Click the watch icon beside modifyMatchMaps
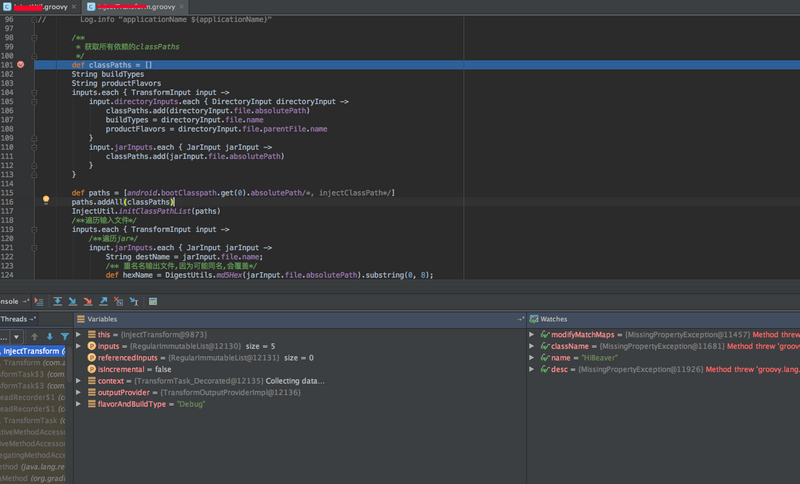The height and width of the screenshot is (484, 800). tap(545, 335)
